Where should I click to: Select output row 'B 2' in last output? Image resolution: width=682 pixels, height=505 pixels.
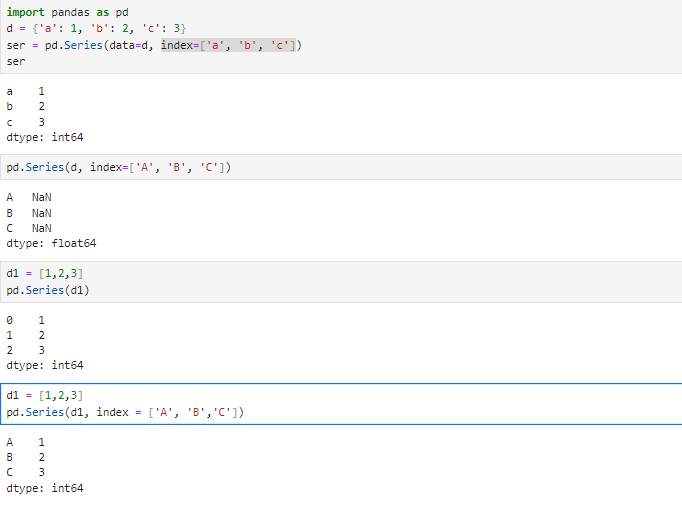[25, 457]
